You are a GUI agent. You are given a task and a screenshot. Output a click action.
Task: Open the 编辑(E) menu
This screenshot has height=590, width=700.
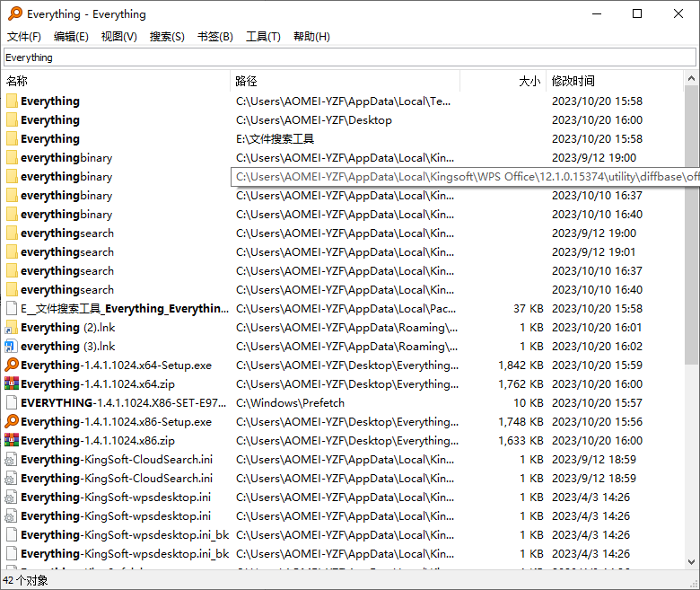(x=71, y=37)
